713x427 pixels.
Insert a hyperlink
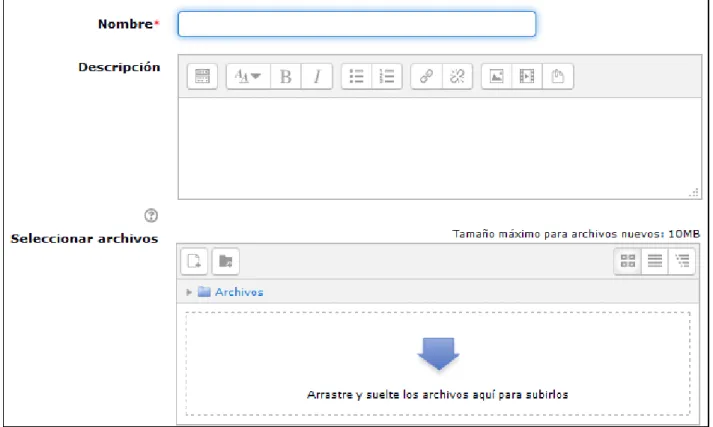(426, 76)
